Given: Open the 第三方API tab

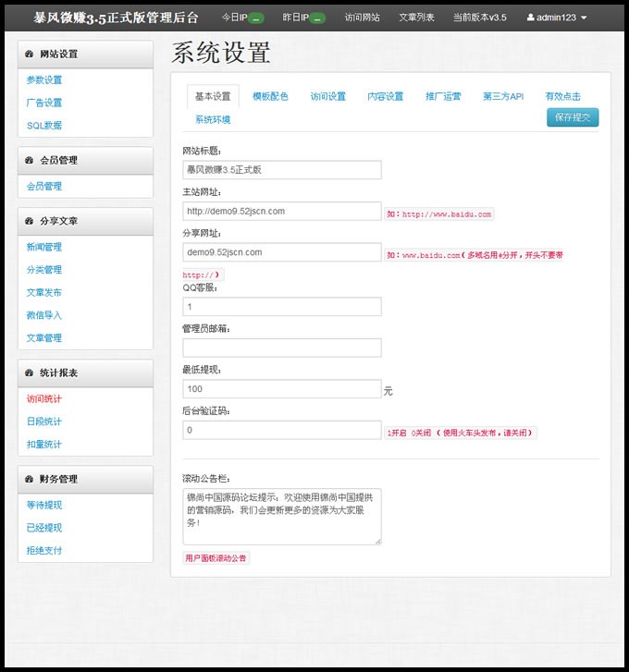Looking at the screenshot, I should pyautogui.click(x=502, y=96).
